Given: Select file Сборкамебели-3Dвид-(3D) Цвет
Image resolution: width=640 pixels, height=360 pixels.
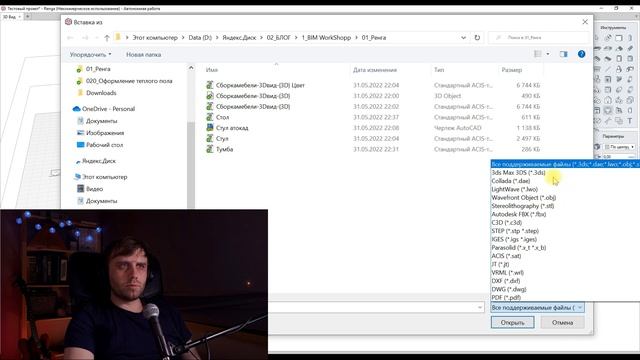Looking at the screenshot, I should tap(260, 85).
